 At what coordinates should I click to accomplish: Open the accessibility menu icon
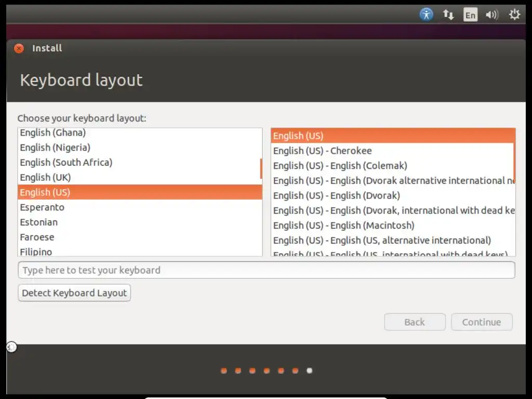coord(426,15)
